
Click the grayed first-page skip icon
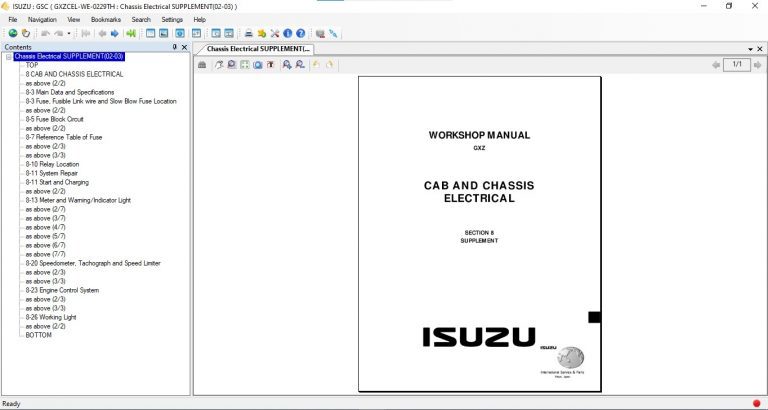86,33
